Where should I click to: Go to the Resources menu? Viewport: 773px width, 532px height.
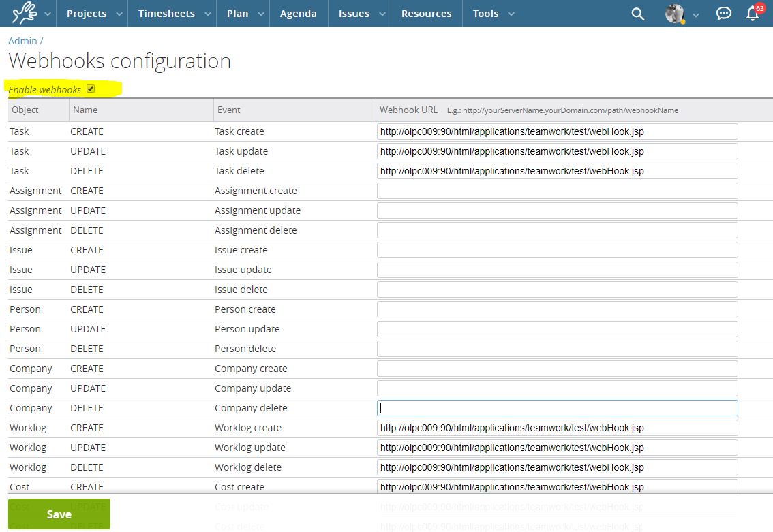coord(426,14)
